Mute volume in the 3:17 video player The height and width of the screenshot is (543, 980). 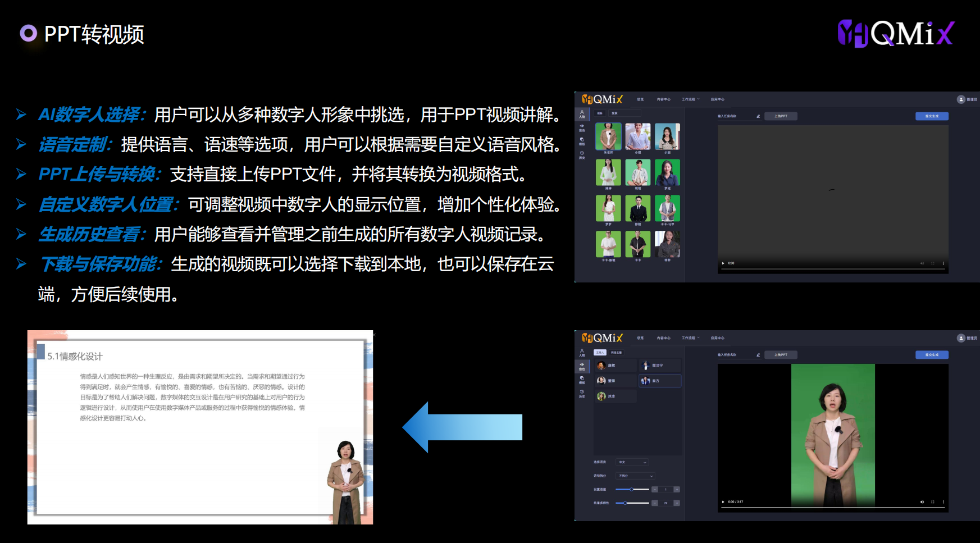[x=922, y=501]
